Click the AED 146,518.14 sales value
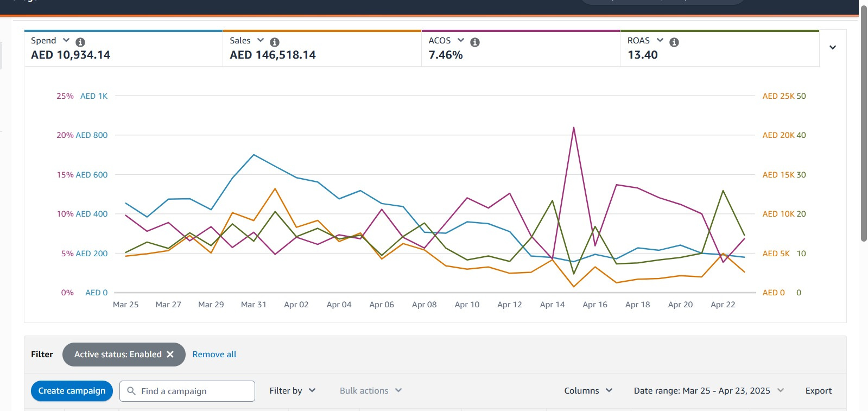 pos(273,55)
